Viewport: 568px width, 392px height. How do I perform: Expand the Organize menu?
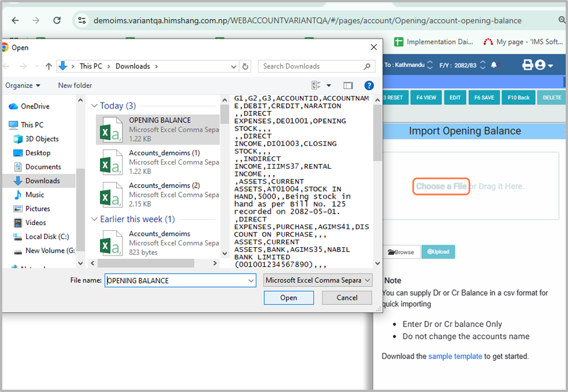coord(23,85)
